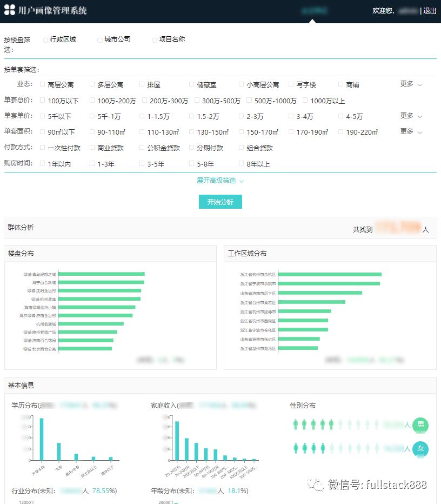Click the 基本信息 section heading
Viewport: 441px width, 504px height.
coord(21,386)
